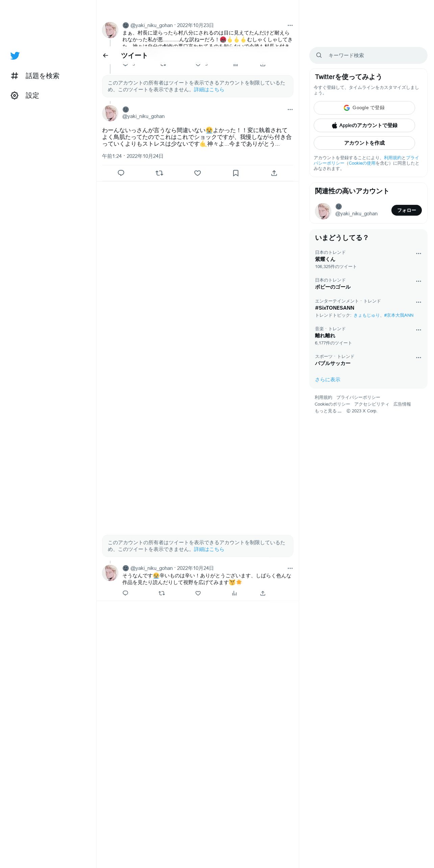Follow @yaki_niku_gohan with the フォロー button
This screenshot has width=434, height=868.
tap(407, 210)
